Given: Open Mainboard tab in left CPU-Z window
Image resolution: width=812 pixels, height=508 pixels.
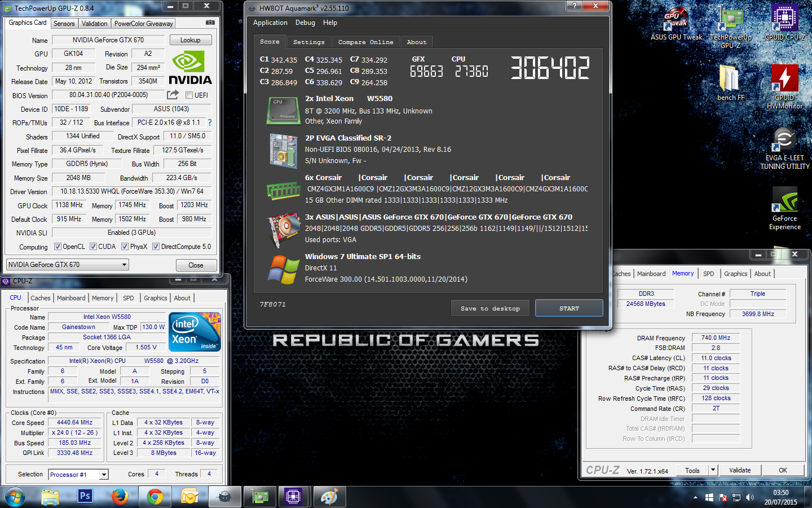Looking at the screenshot, I should 71,298.
